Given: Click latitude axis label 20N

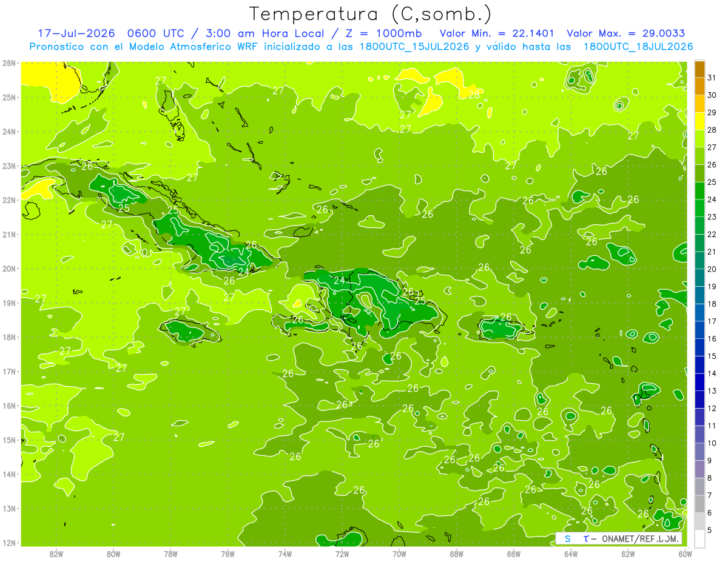Looking at the screenshot, I should pos(9,269).
